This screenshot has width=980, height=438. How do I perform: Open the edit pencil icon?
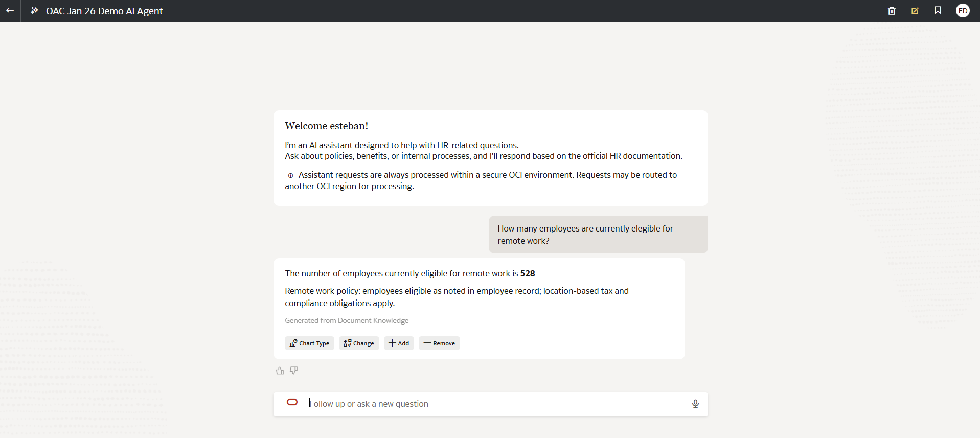pyautogui.click(x=915, y=11)
